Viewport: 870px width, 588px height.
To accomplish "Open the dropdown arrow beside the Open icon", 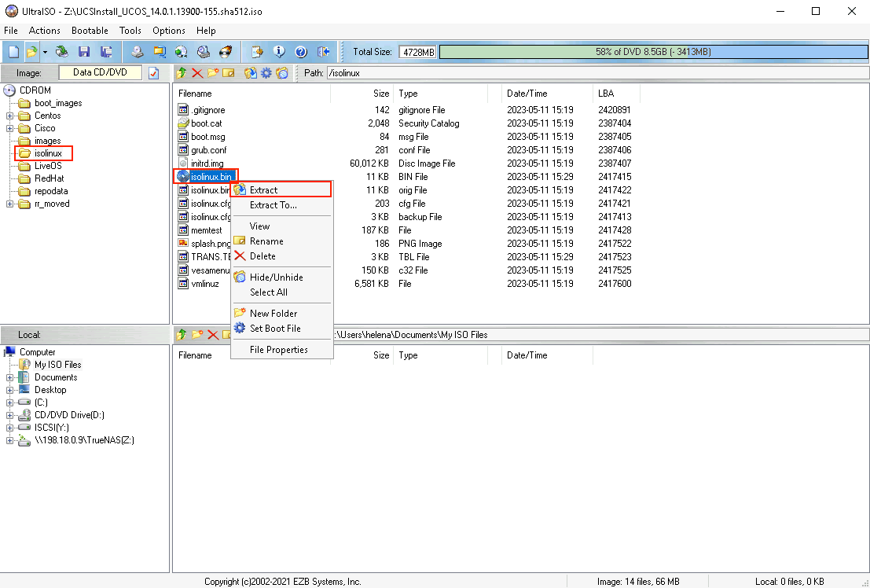I will [45, 52].
